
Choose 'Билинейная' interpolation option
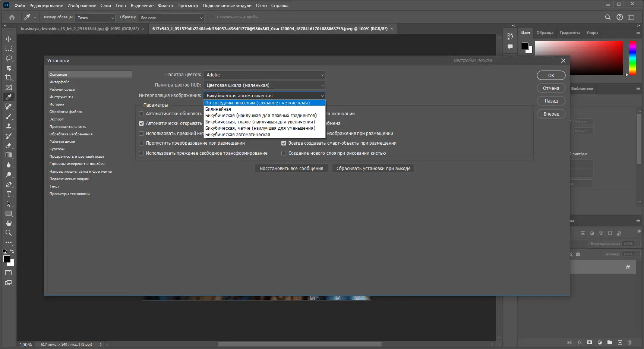coord(265,109)
